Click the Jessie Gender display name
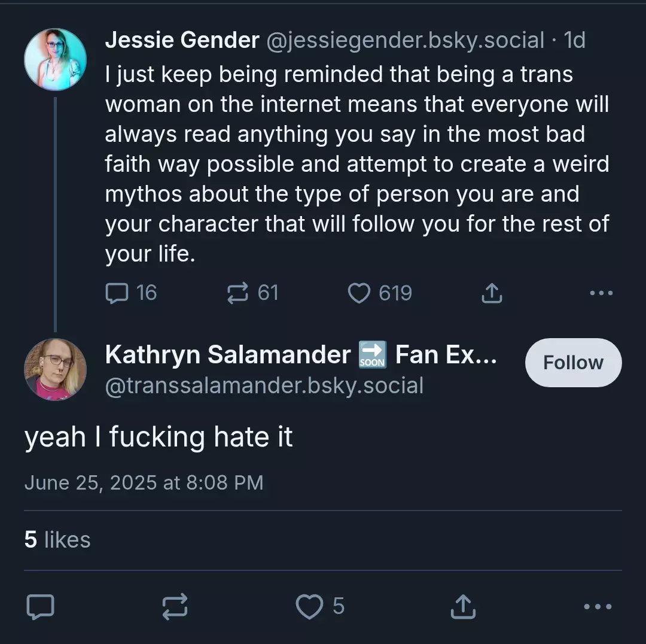This screenshot has width=646, height=644. 182,40
